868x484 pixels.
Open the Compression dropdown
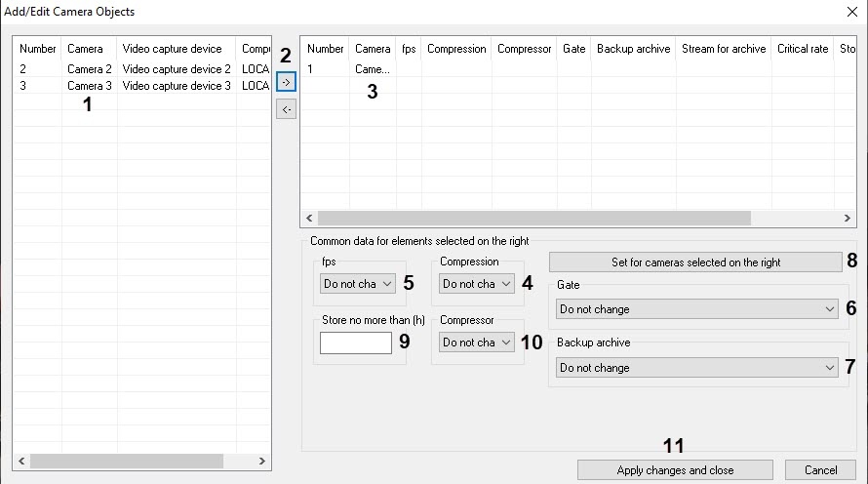[x=477, y=284]
